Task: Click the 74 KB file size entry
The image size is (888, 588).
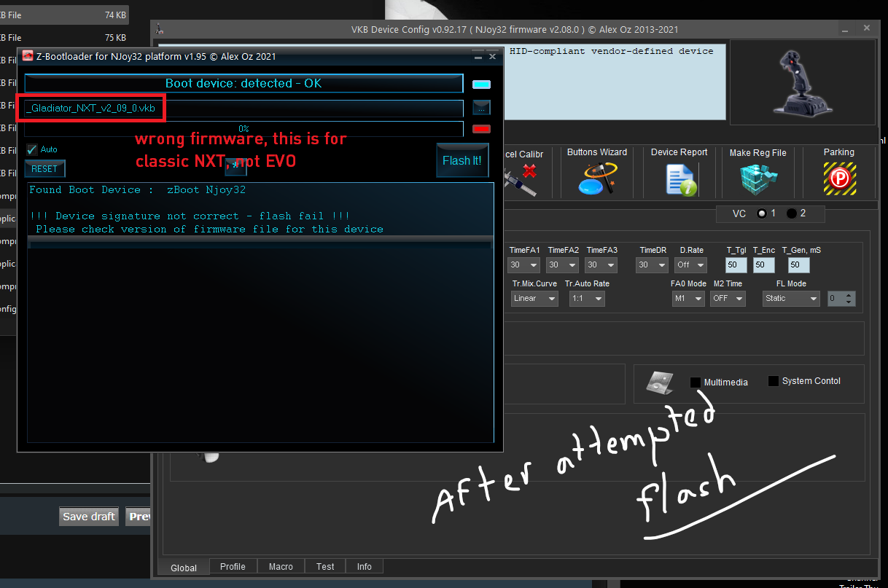Action: 115,14
